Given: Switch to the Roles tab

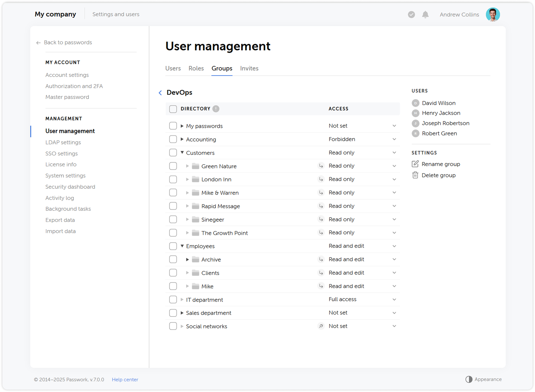Looking at the screenshot, I should 196,68.
